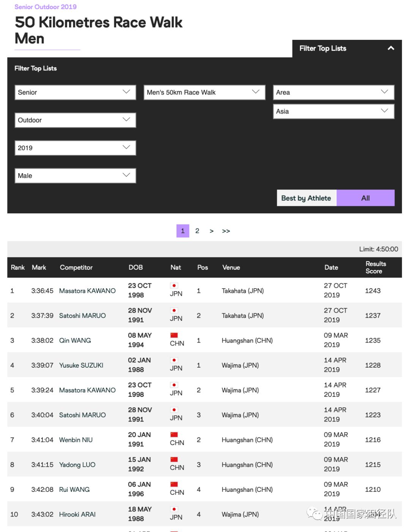Go to results page 1
The width and height of the screenshot is (410, 532).
pos(183,231)
